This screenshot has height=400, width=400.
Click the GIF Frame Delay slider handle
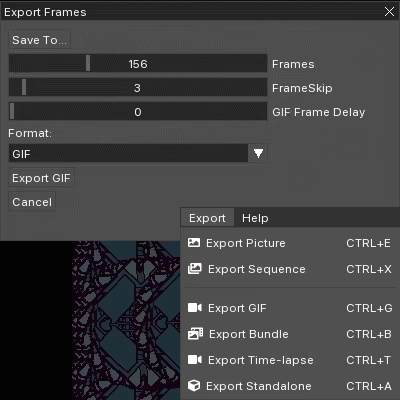[x=12, y=111]
